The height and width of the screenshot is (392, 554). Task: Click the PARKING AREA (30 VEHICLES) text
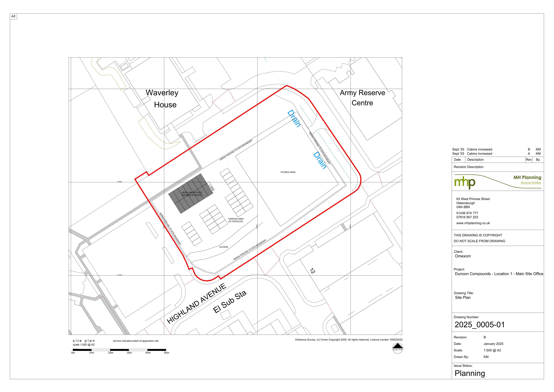pyautogui.click(x=236, y=220)
